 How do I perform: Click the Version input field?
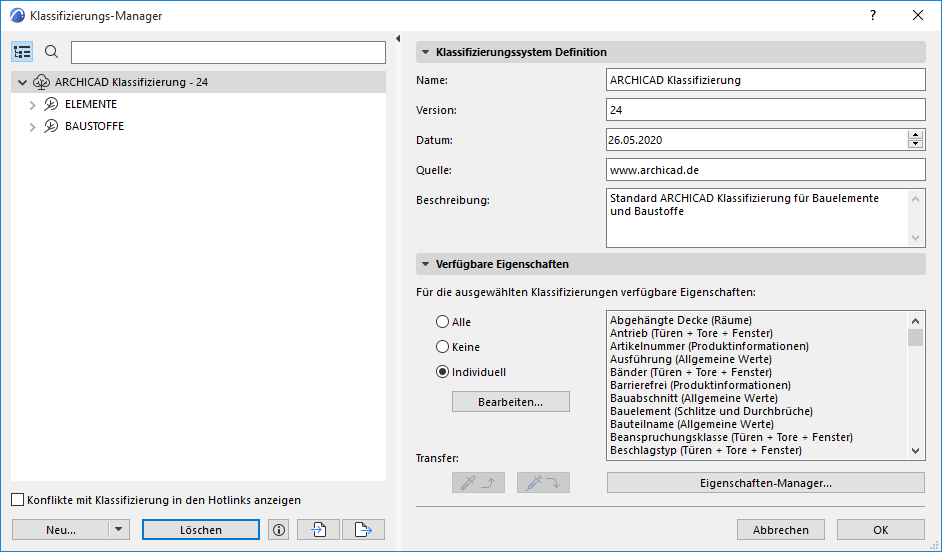point(765,110)
